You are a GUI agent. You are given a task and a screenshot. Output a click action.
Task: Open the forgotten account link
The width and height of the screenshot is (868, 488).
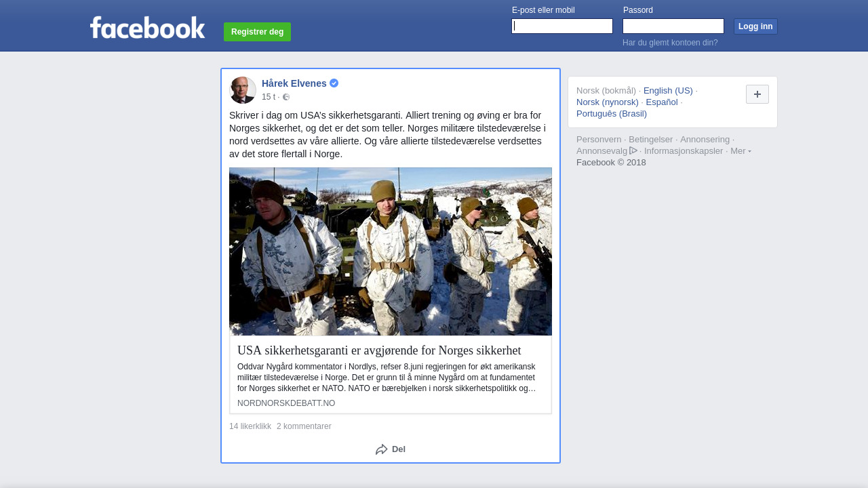pyautogui.click(x=670, y=43)
